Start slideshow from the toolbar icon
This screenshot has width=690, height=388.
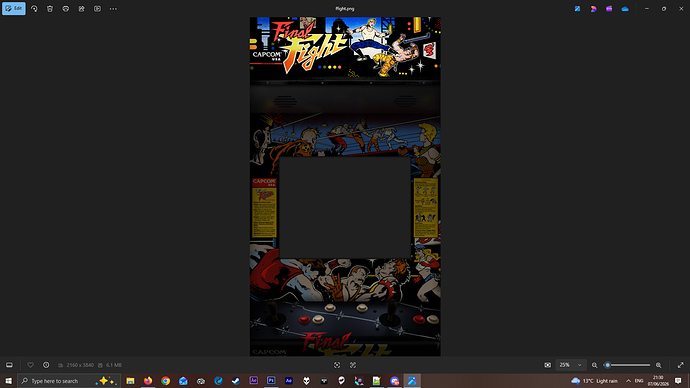coord(97,8)
